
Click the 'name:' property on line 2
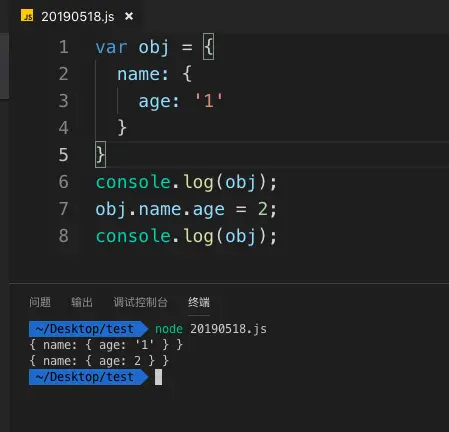(x=143, y=74)
